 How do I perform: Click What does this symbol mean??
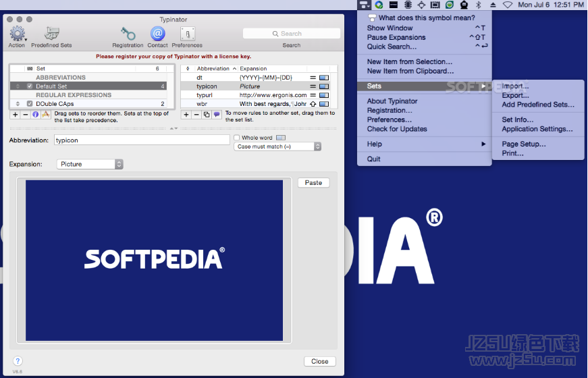(425, 18)
